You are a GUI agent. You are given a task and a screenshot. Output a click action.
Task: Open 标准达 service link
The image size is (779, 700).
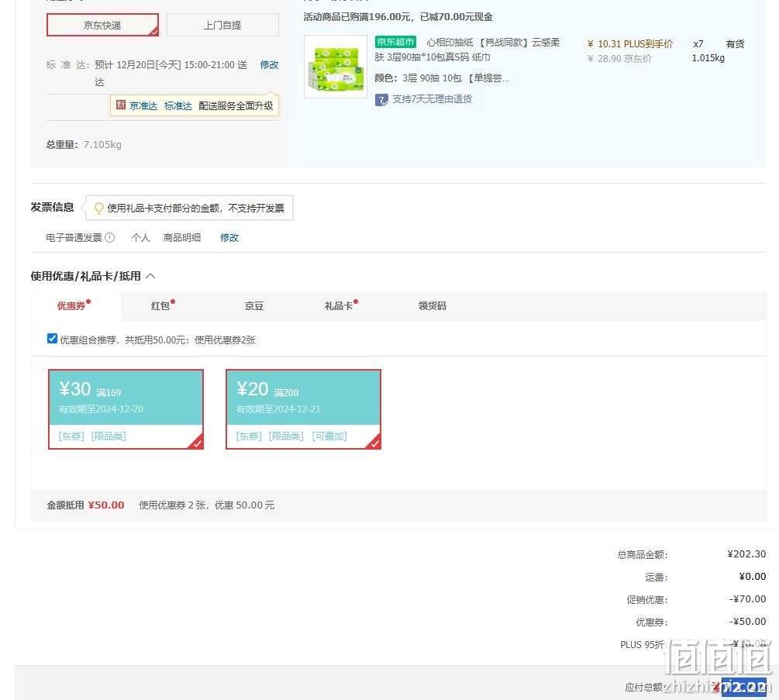click(x=178, y=106)
